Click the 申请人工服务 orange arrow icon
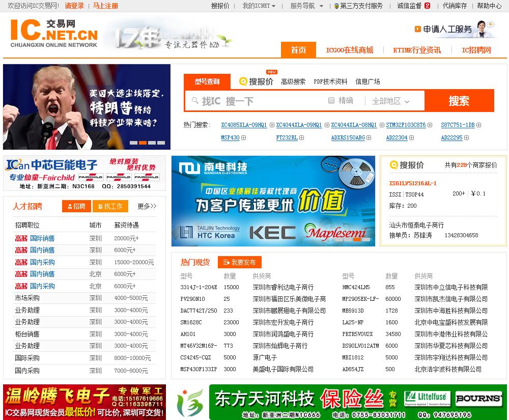This screenshot has width=509, height=420. tap(418, 29)
